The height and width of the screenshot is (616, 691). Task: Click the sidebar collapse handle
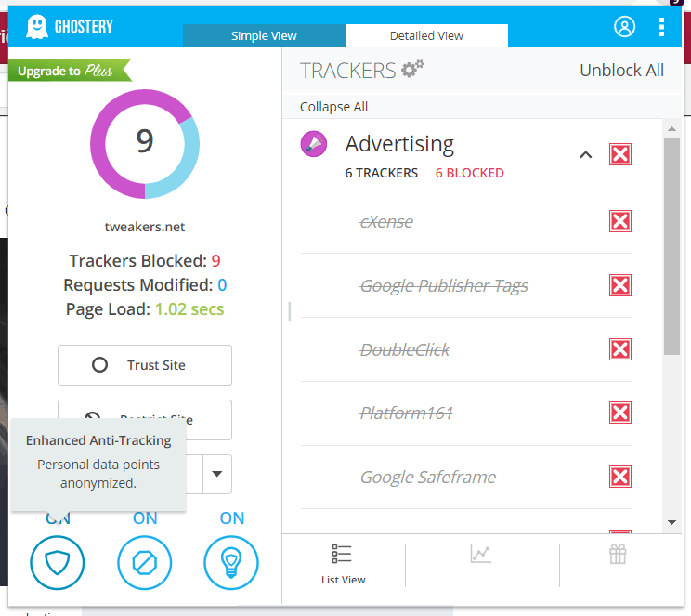[290, 311]
